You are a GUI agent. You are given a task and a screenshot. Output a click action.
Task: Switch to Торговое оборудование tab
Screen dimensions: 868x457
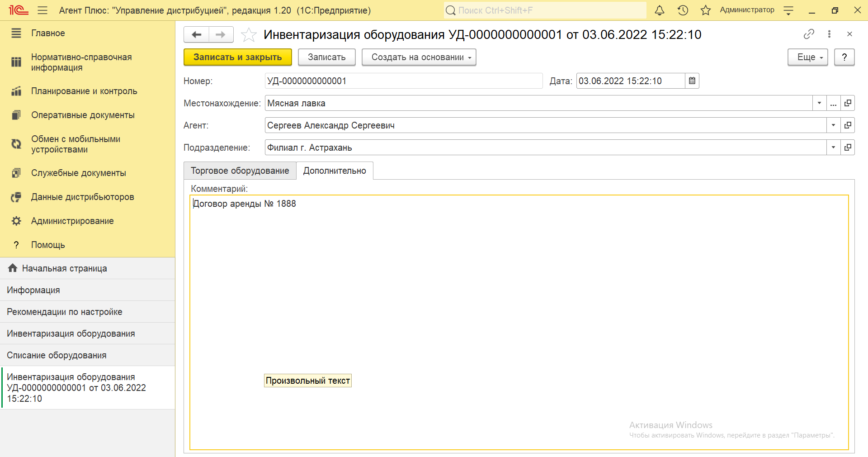tap(240, 171)
